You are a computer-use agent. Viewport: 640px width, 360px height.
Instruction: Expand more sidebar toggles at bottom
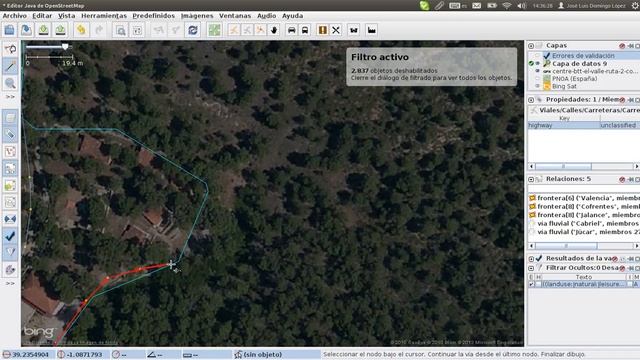(10, 283)
